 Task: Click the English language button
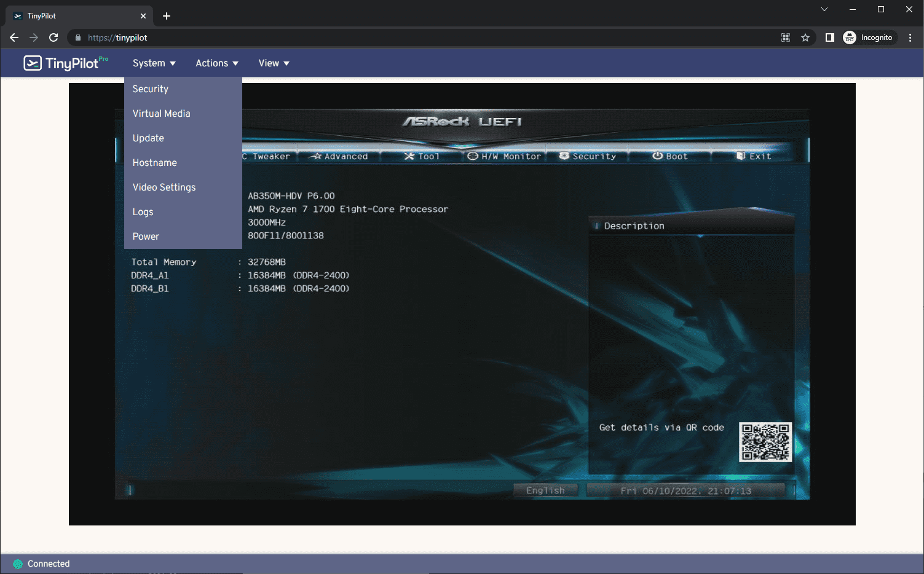click(545, 490)
